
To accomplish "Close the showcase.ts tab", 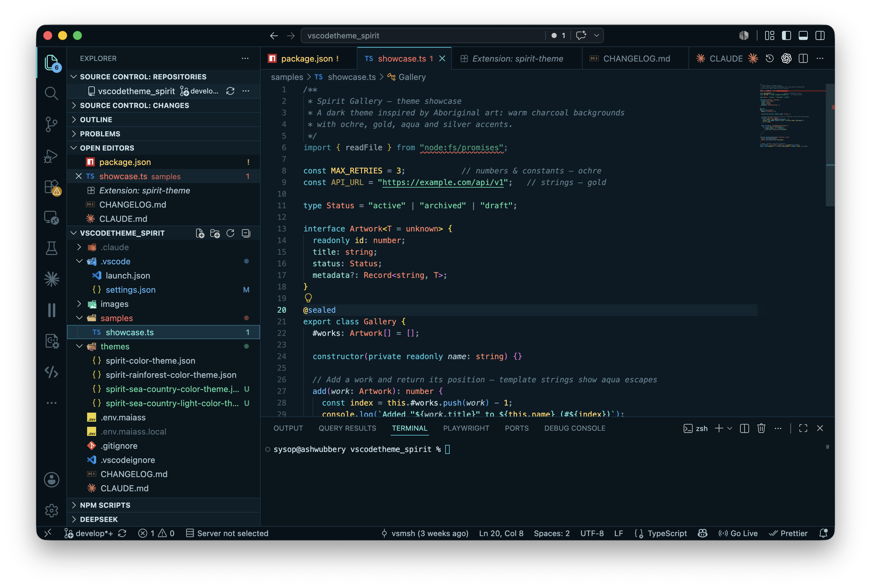I will (442, 58).
